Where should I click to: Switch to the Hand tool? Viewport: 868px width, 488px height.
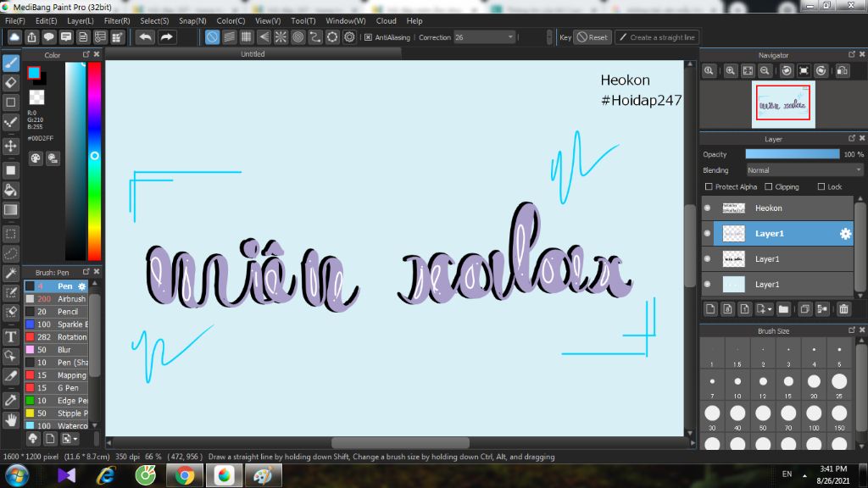pos(11,420)
